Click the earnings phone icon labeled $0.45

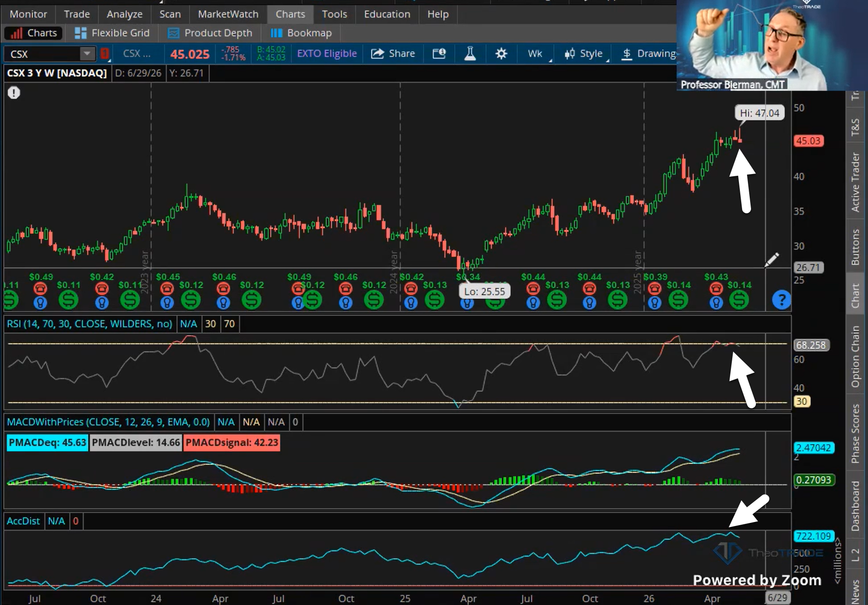167,289
